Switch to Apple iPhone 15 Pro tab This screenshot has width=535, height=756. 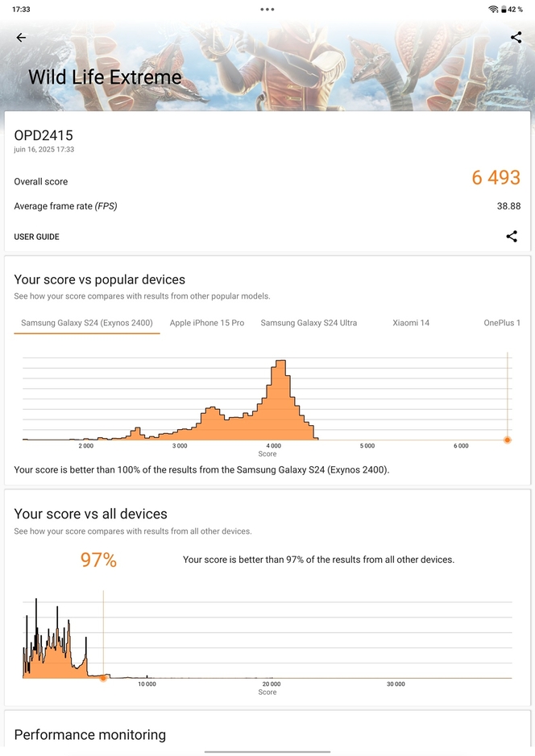[x=207, y=323]
